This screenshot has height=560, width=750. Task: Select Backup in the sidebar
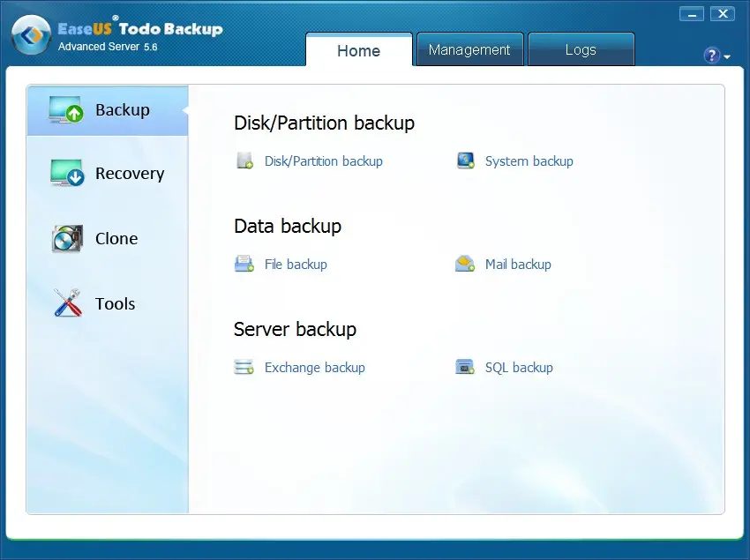pos(108,110)
